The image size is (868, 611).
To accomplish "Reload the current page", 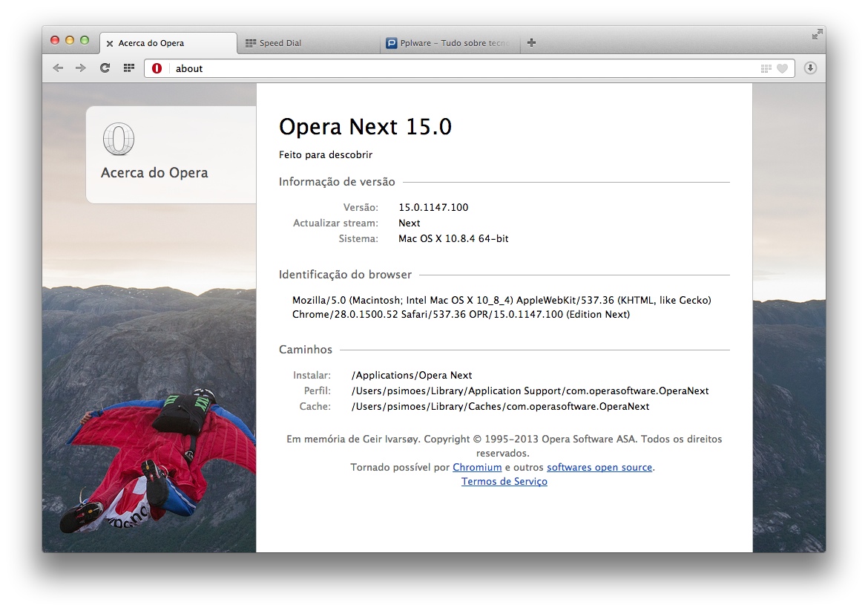I will click(x=105, y=68).
